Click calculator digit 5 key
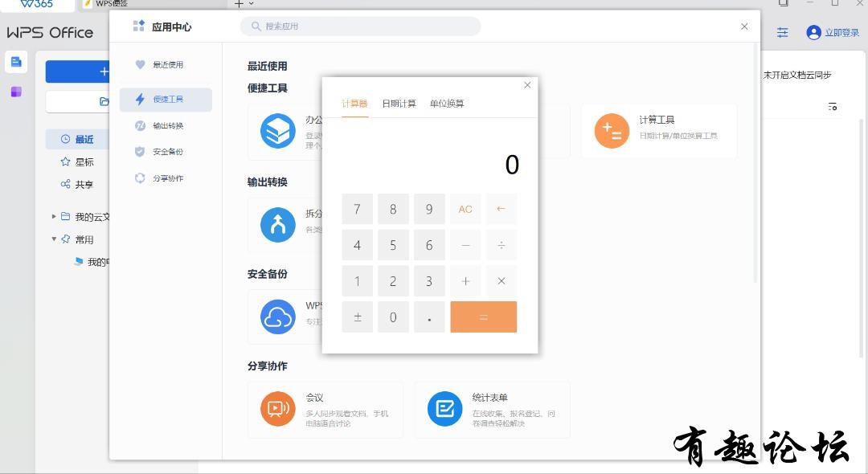This screenshot has height=474, width=868. 393,245
